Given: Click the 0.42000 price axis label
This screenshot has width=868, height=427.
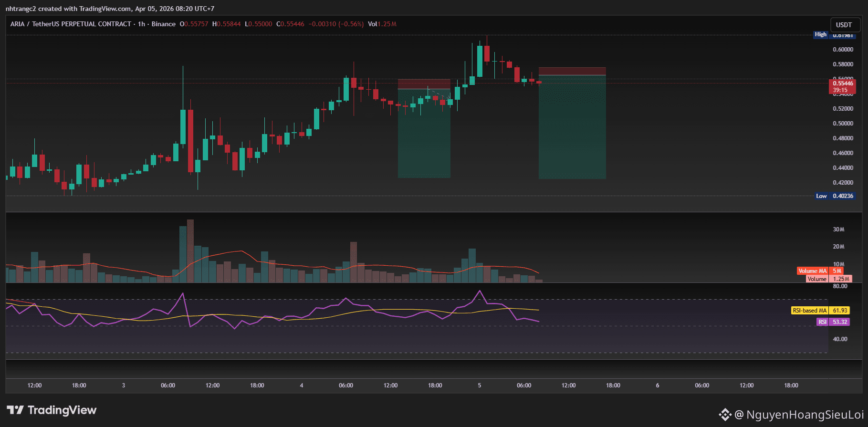Looking at the screenshot, I should (x=843, y=183).
